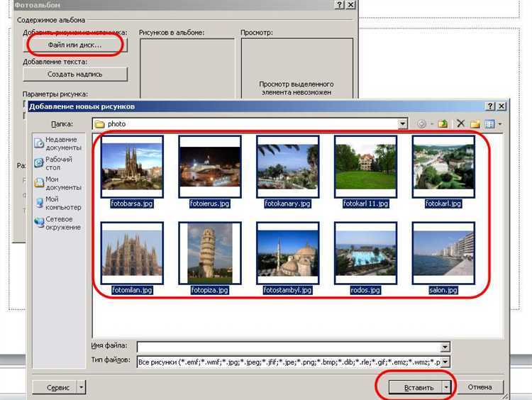
Task: Expand the Папка folder dropdown
Action: (402, 123)
